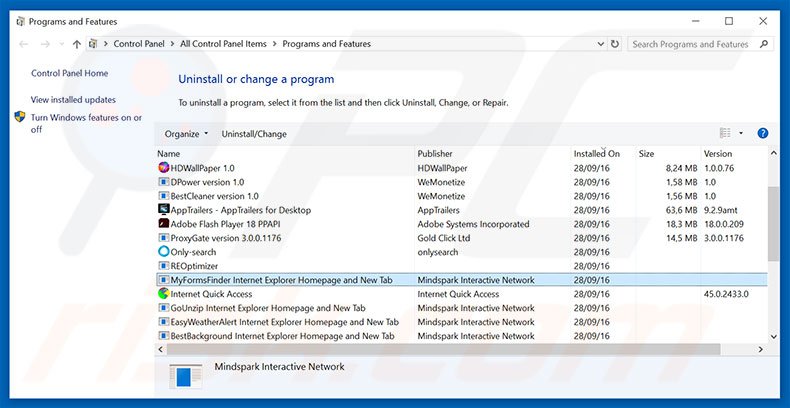Viewport: 790px width, 408px height.
Task: Click the REOptimizer program icon
Action: tap(163, 265)
